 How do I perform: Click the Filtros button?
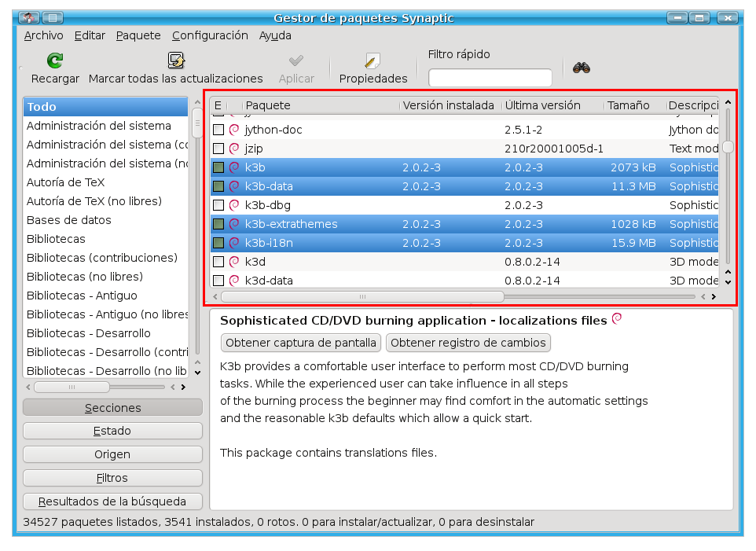click(112, 478)
